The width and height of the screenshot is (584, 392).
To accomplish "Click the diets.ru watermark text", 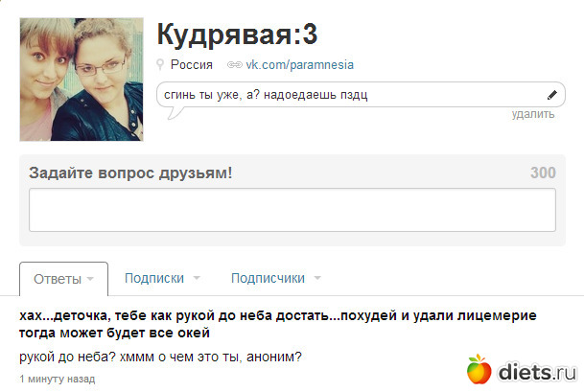I will (x=537, y=372).
